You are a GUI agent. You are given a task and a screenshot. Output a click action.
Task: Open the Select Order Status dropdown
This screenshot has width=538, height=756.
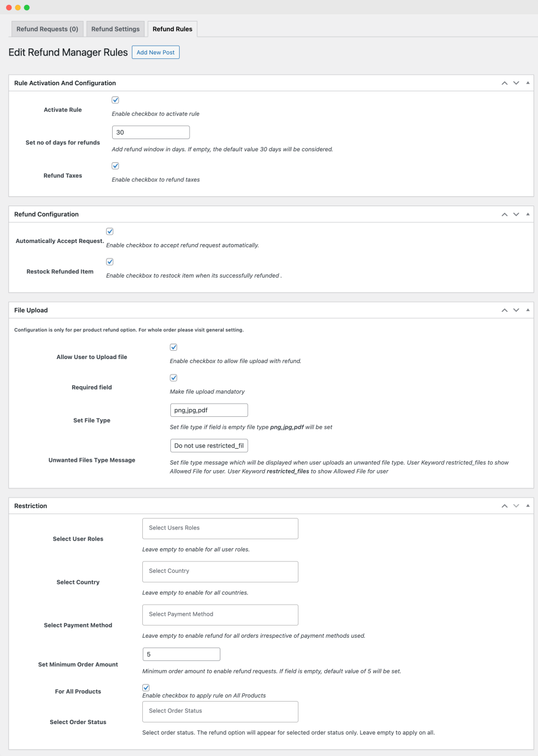coord(220,711)
